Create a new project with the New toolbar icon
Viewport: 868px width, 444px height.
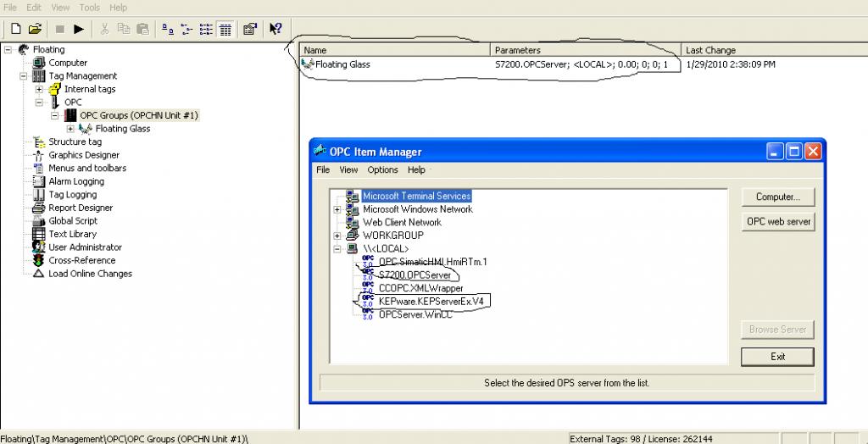[x=16, y=29]
